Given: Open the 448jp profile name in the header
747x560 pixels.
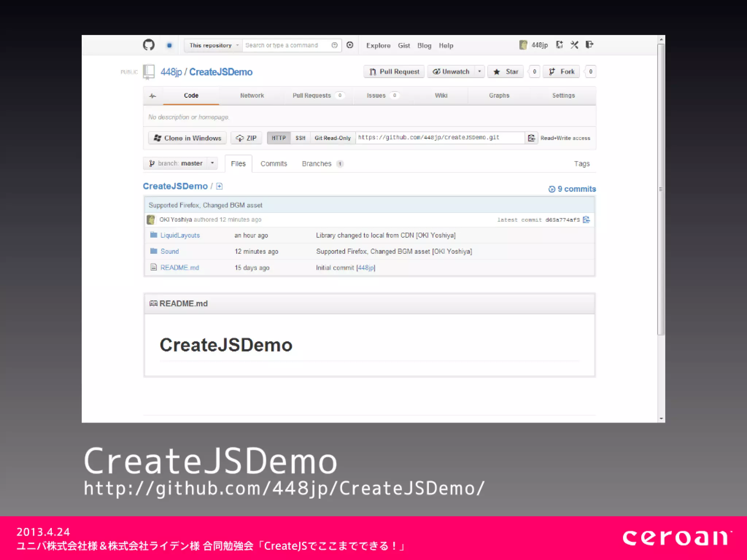Looking at the screenshot, I should coord(539,45).
